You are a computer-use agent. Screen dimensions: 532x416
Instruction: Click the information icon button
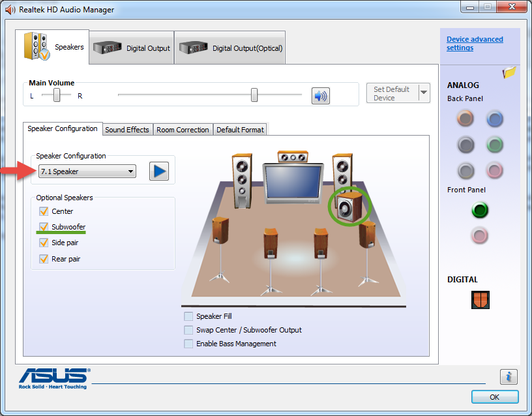[509, 376]
